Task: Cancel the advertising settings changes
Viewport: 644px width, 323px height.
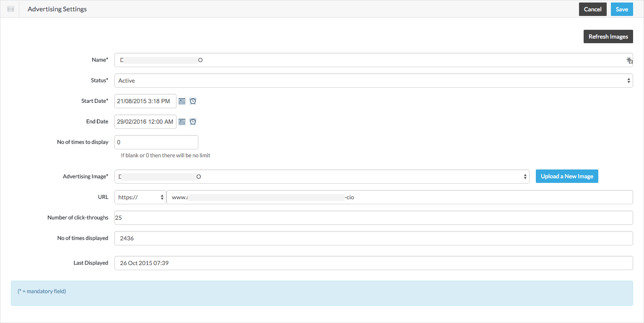Action: point(592,9)
